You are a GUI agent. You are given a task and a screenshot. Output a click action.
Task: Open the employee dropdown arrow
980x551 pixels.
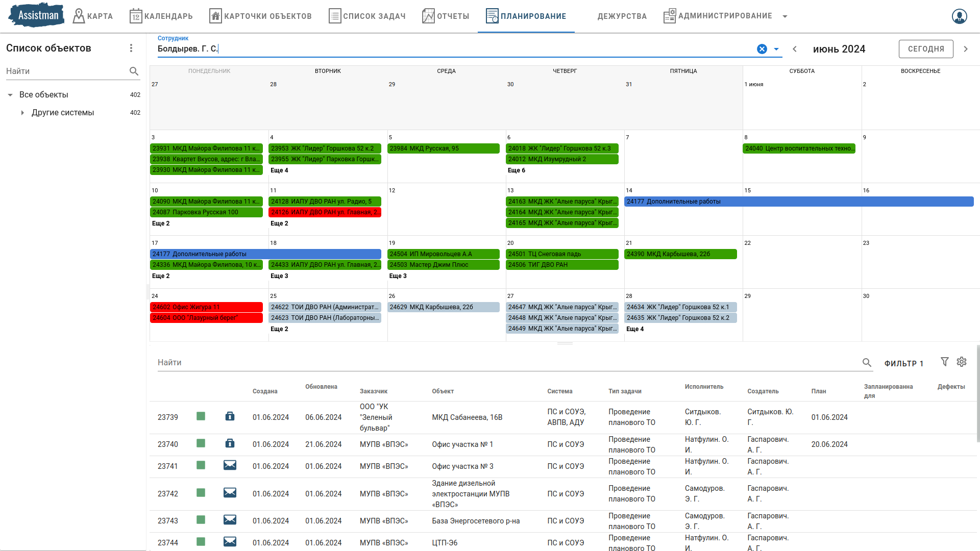tap(776, 49)
